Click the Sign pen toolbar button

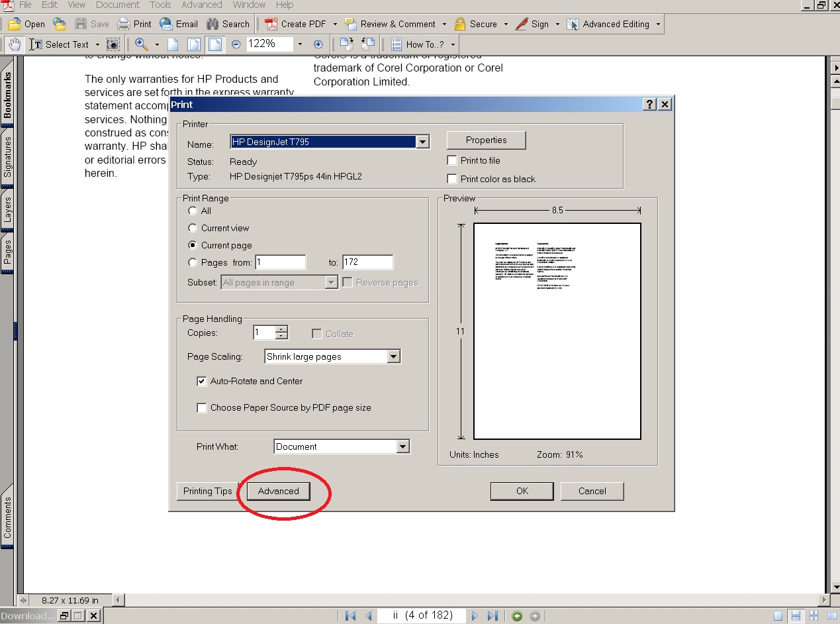532,24
